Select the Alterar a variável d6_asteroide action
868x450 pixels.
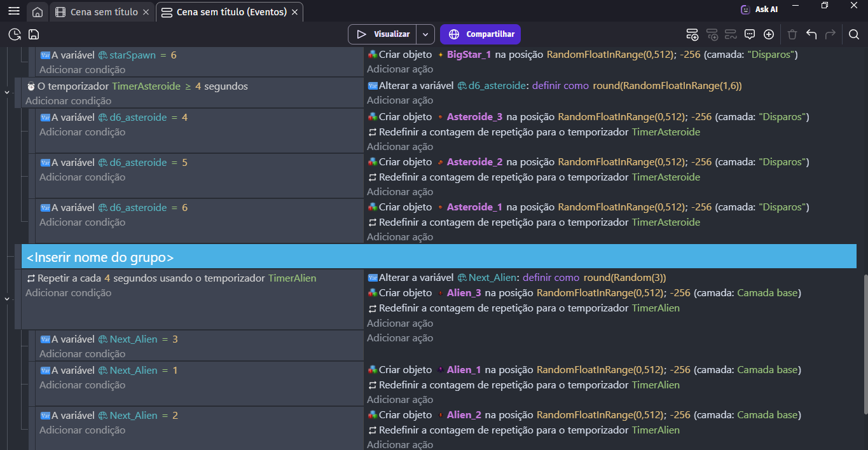[x=555, y=86]
